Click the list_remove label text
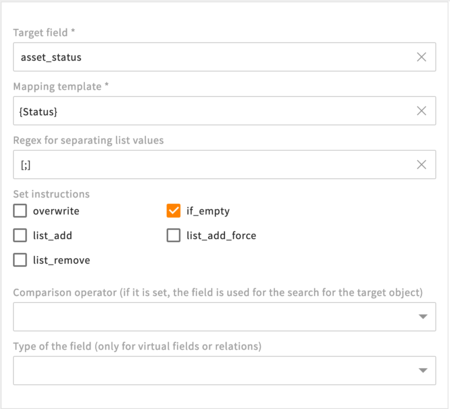Screen dimensions: 450x409 [61, 260]
